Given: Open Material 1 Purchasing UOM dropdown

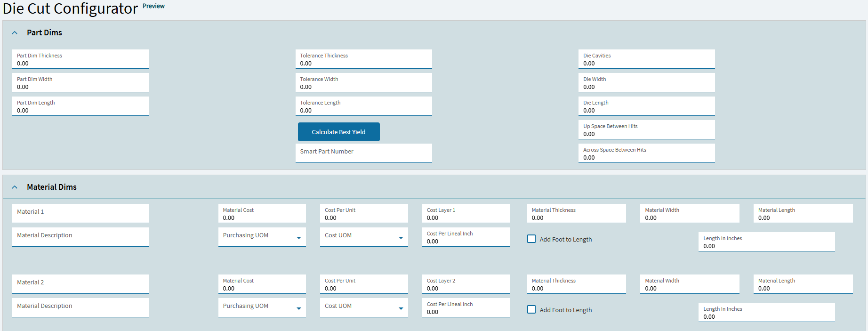Looking at the screenshot, I should (x=262, y=237).
